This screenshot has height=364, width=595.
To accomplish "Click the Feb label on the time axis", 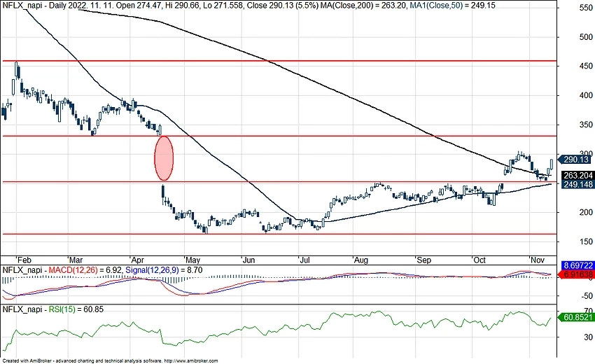I will click(24, 260).
